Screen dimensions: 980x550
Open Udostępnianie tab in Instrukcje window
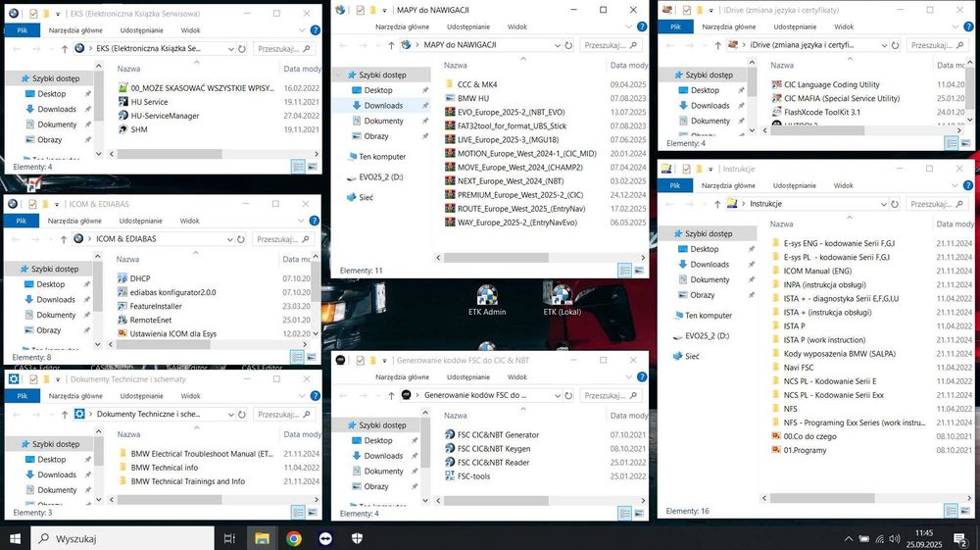(795, 185)
